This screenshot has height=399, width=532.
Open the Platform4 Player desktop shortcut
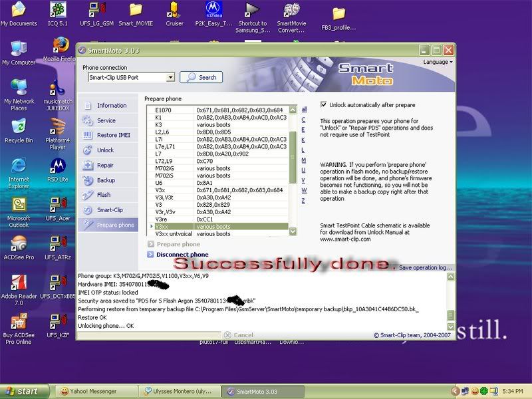[x=58, y=134]
